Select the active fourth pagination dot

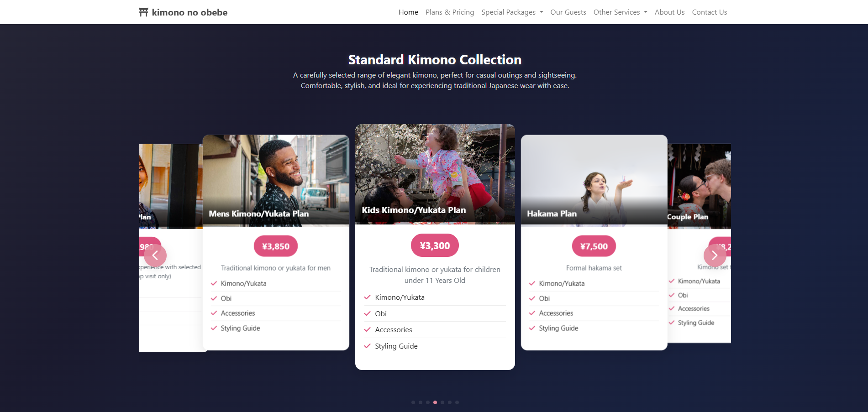point(435,402)
